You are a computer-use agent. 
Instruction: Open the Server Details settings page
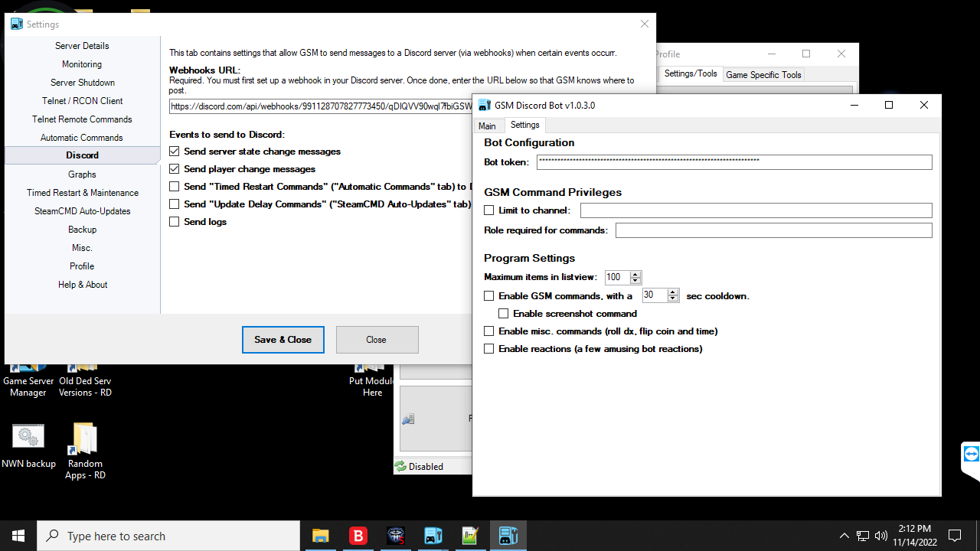pos(82,46)
